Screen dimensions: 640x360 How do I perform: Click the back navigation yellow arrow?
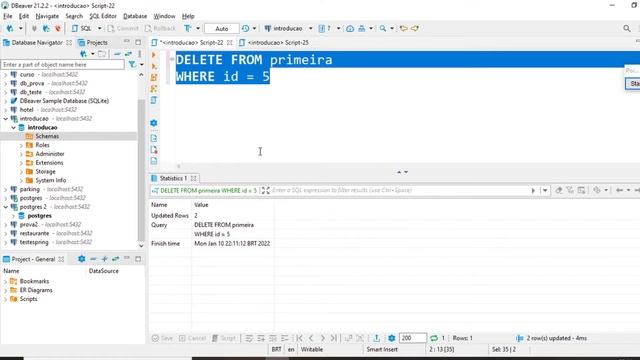tap(404, 29)
